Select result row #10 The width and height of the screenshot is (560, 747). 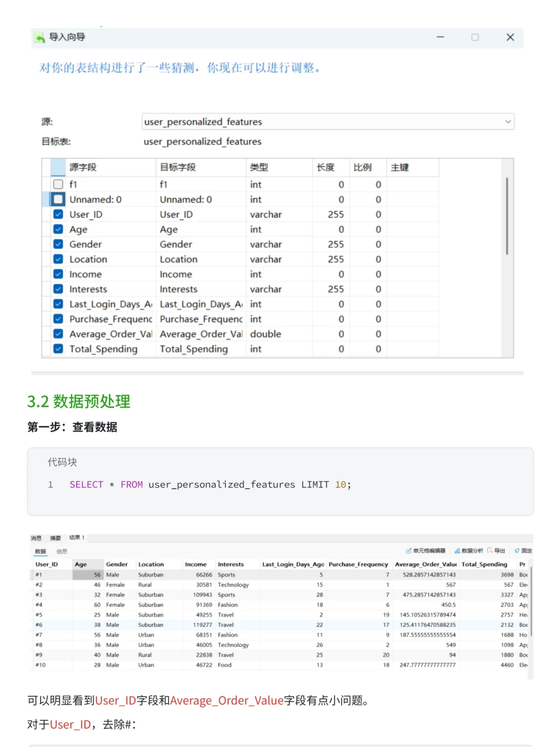[280, 665]
